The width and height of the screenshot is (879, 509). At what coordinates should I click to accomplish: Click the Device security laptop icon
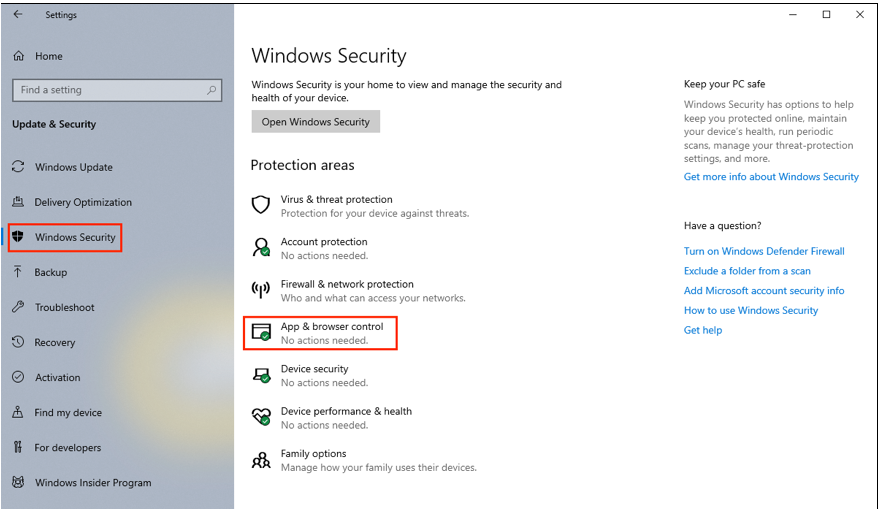click(x=261, y=374)
